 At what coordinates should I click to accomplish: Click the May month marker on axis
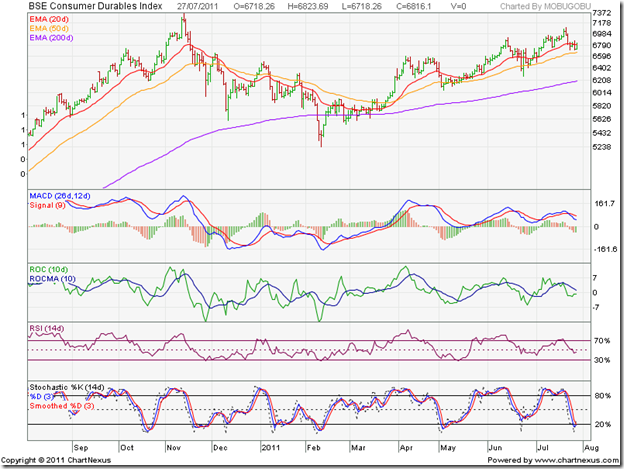click(448, 448)
